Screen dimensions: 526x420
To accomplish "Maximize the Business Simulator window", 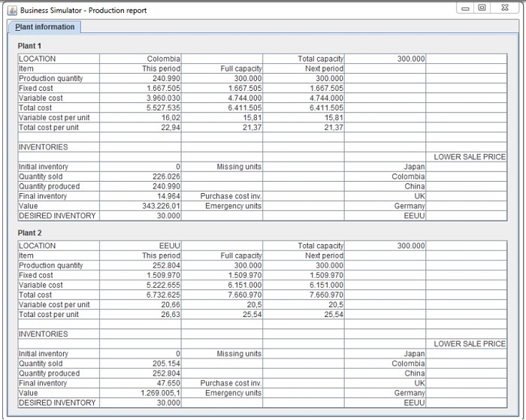I will click(x=482, y=8).
